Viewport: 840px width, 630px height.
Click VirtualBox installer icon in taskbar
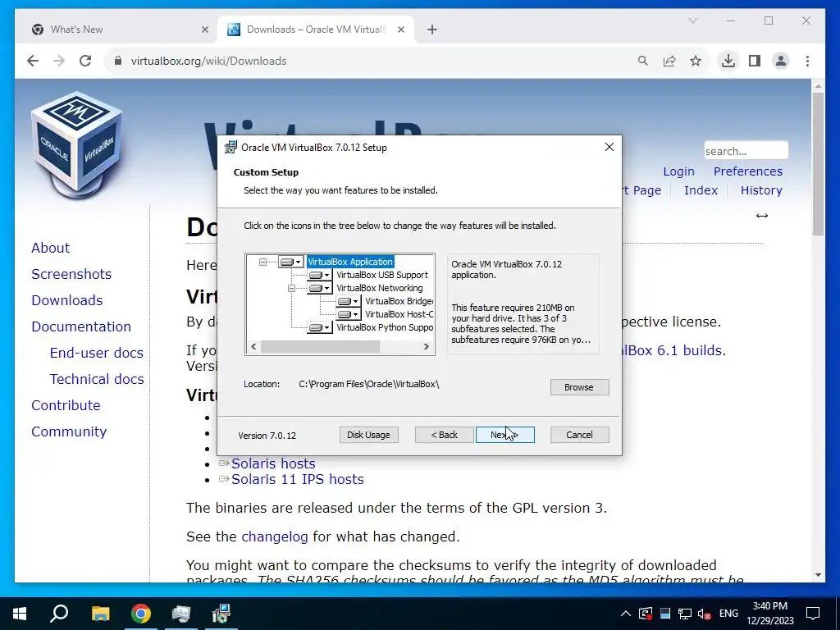(221, 614)
